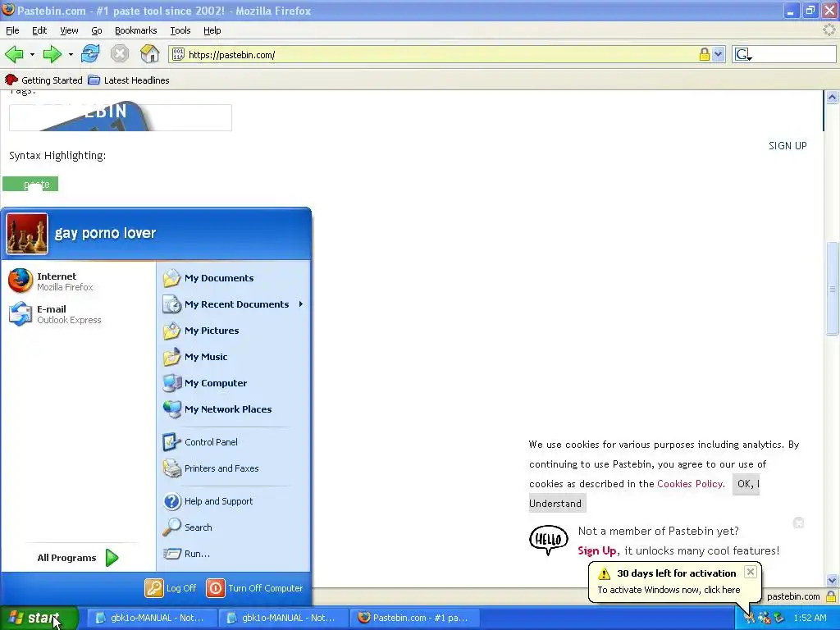The width and height of the screenshot is (840, 630).
Task: Click the Google search engine icon
Action: point(742,54)
